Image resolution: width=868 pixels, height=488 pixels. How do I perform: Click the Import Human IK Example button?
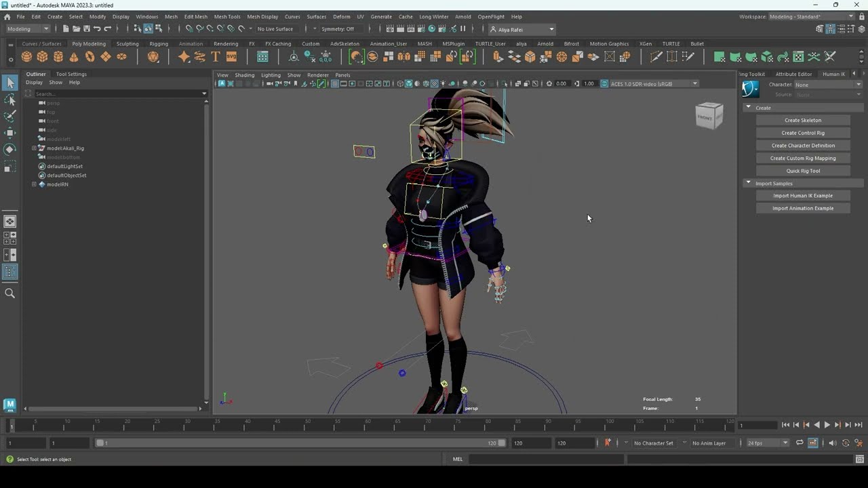click(803, 196)
